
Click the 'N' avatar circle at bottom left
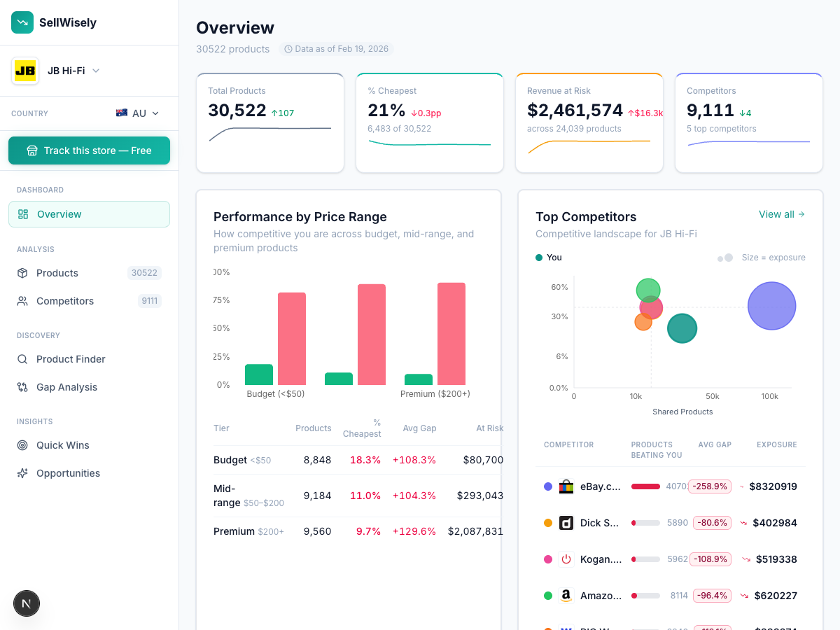click(x=27, y=603)
